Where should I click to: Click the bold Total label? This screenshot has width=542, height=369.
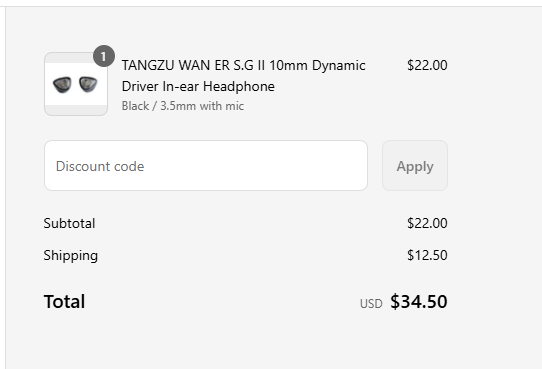coord(64,301)
